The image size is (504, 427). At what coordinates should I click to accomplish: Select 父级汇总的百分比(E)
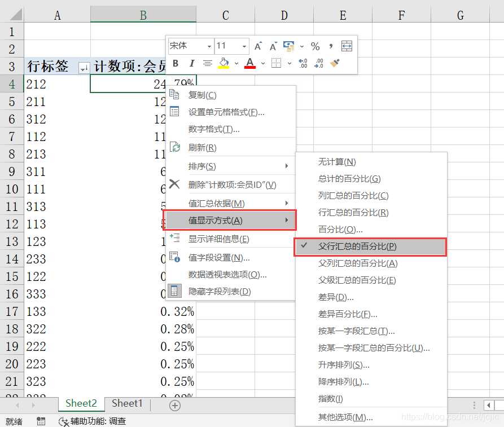371,280
